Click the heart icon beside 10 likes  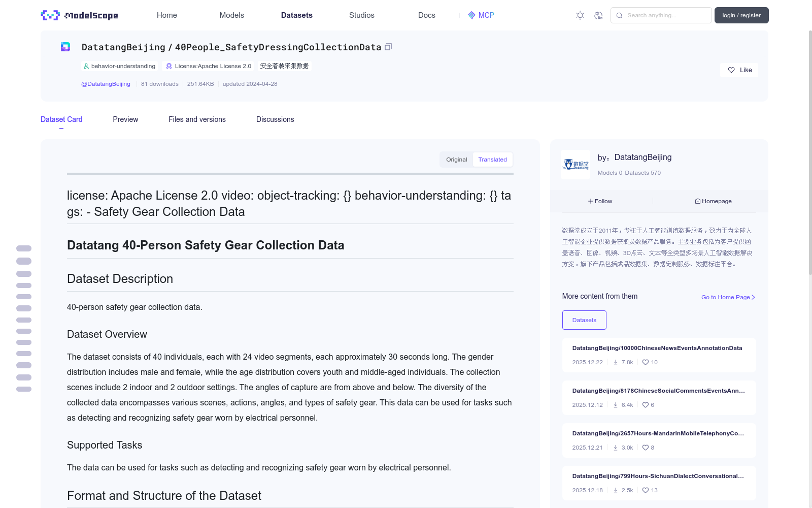click(646, 362)
